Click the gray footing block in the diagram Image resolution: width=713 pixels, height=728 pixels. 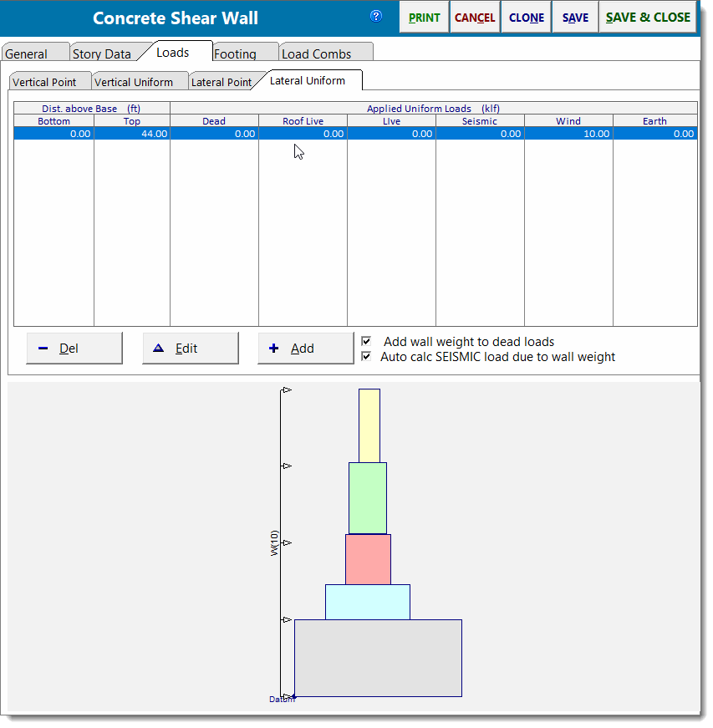point(377,657)
